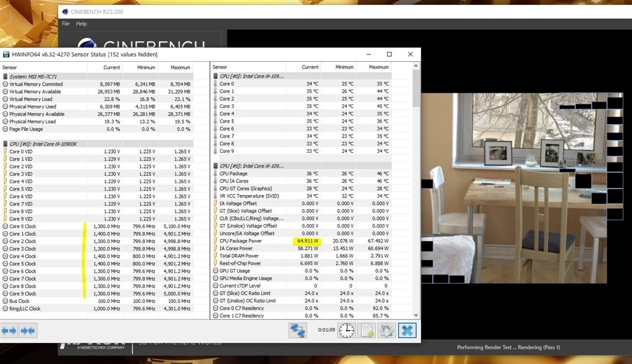The height and width of the screenshot is (364, 632).
Task: Click the scrollbar down arrow in right panel
Action: 416,316
